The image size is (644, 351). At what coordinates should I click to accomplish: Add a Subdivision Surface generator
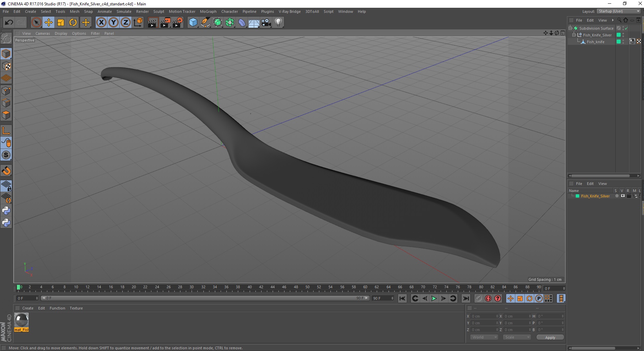pyautogui.click(x=218, y=23)
